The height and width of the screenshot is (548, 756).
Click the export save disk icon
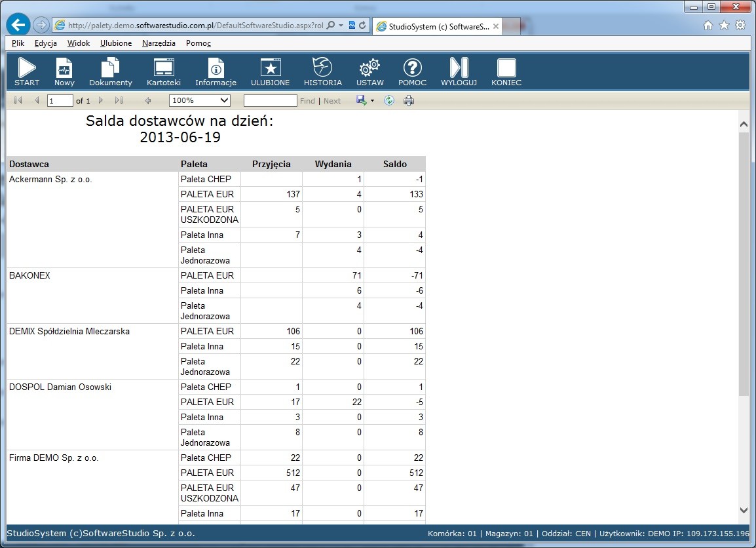pyautogui.click(x=361, y=100)
